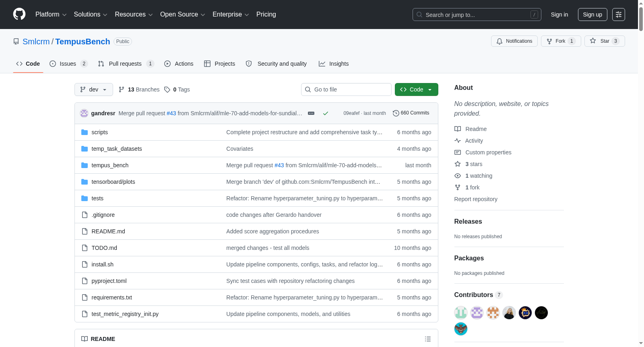Expand commit message ellipsis button
The height and width of the screenshot is (347, 644).
click(311, 113)
